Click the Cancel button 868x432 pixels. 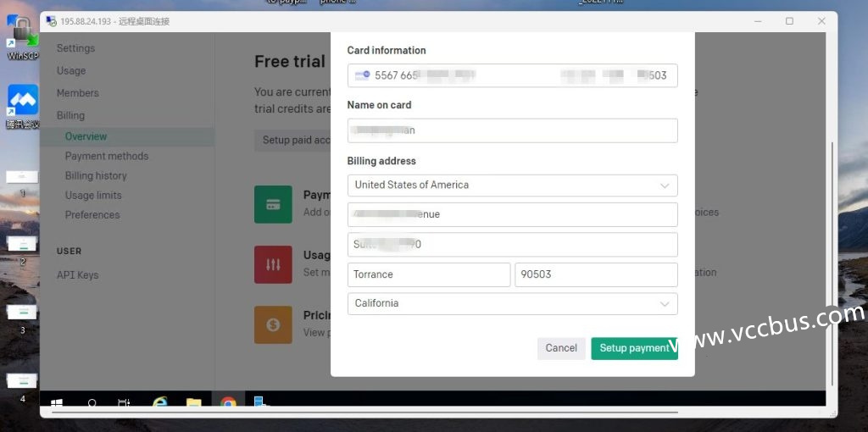(561, 348)
